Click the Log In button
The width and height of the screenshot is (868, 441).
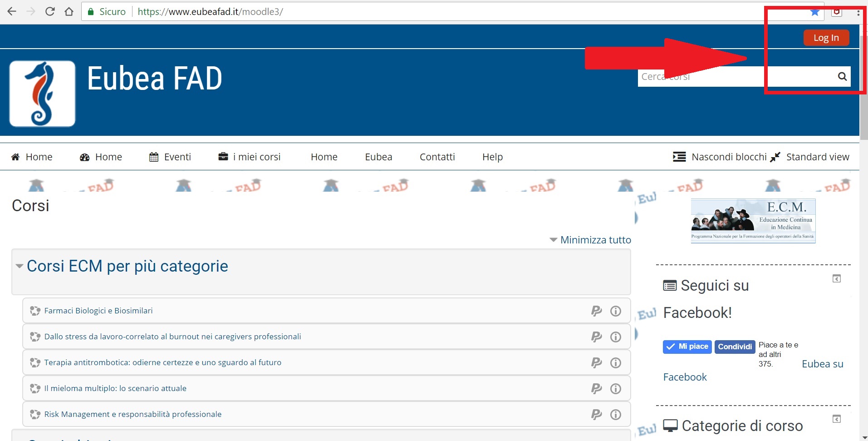pos(826,38)
